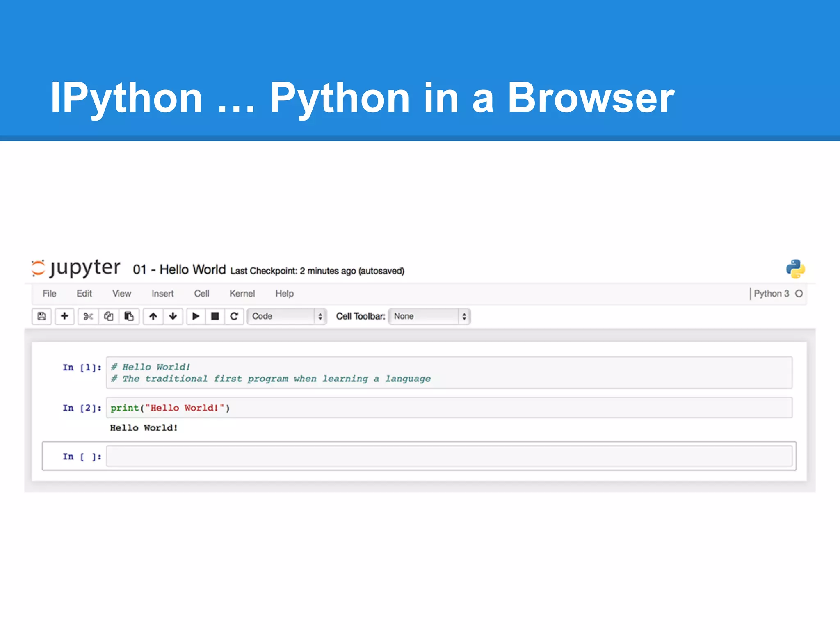Open the Cell menu
The width and height of the screenshot is (840, 630).
tap(202, 294)
